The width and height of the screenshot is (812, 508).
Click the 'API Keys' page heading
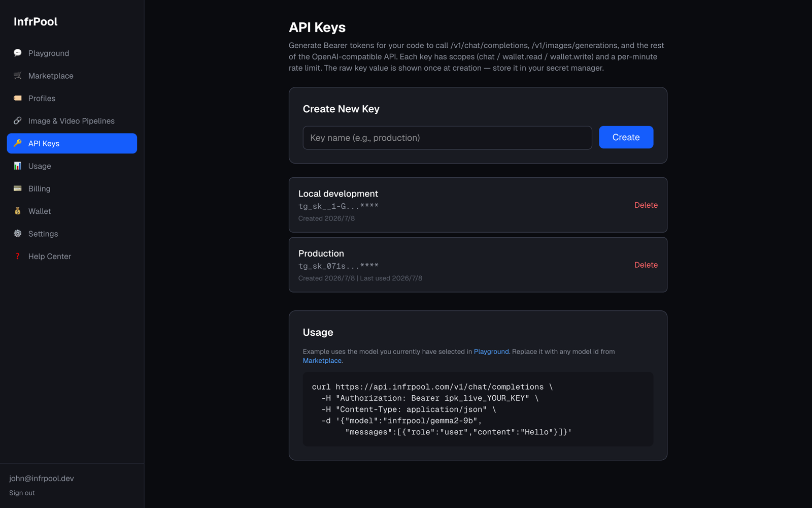click(317, 27)
